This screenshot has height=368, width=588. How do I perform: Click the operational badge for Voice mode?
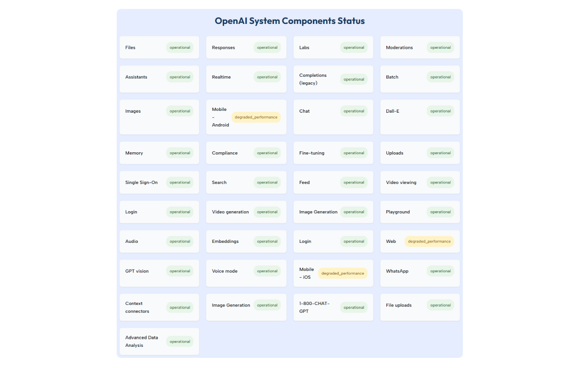click(267, 271)
